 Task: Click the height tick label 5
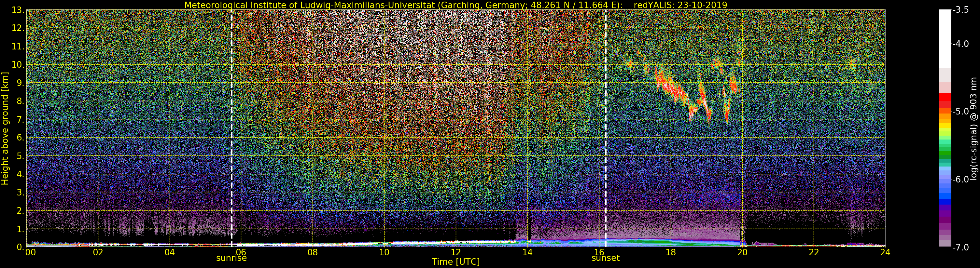tap(21, 156)
